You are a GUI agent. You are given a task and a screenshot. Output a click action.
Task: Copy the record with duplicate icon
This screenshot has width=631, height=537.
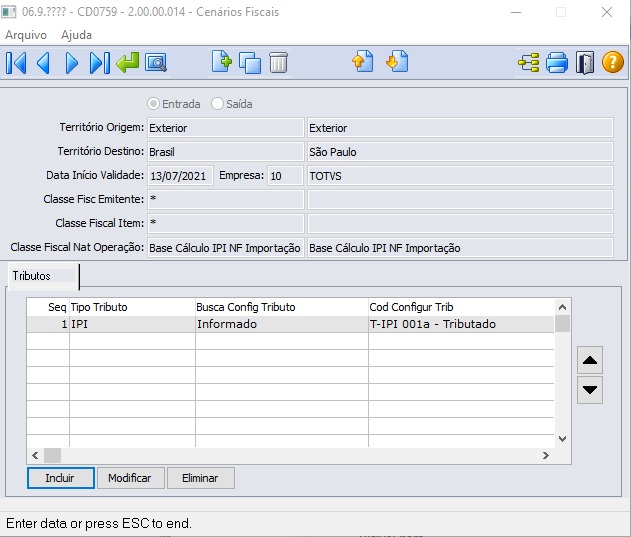click(250, 63)
